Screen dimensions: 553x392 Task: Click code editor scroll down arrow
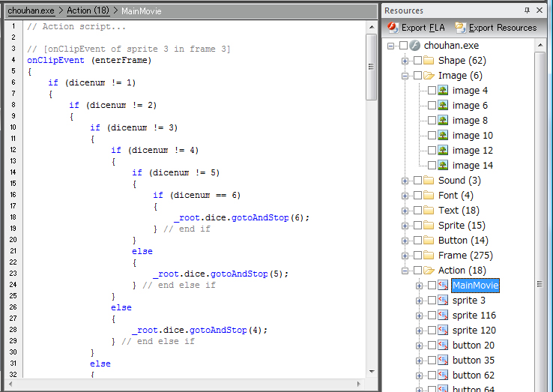(372, 371)
